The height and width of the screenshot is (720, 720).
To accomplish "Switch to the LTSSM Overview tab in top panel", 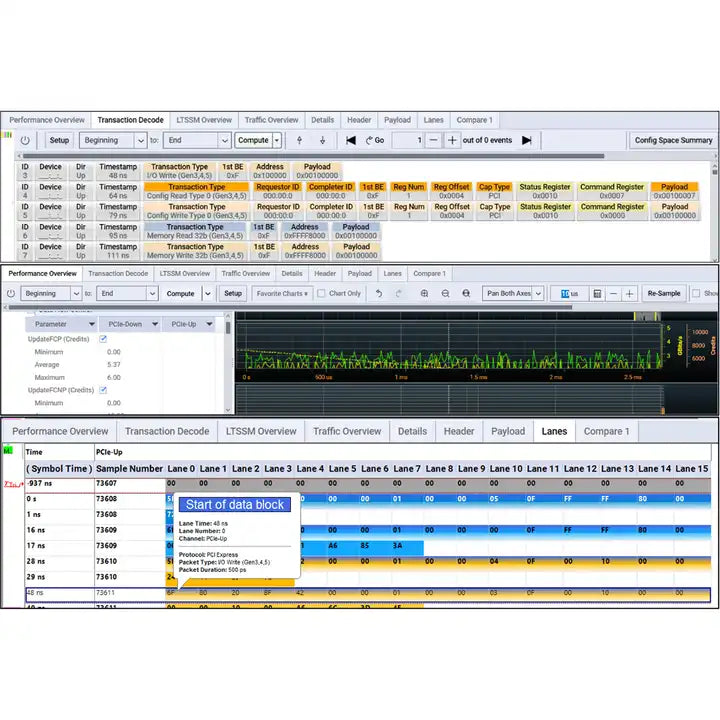I will (204, 120).
